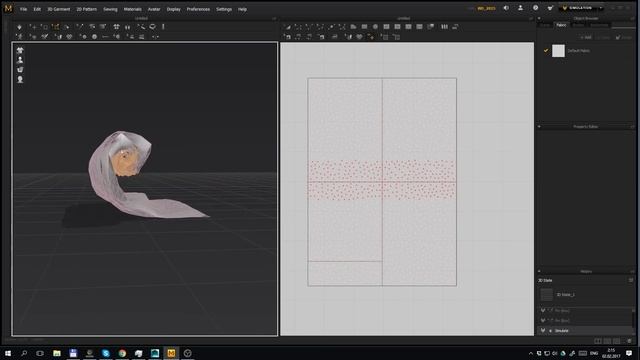
Task: Select the Circle tool in 2D toolbar
Action: (375, 27)
